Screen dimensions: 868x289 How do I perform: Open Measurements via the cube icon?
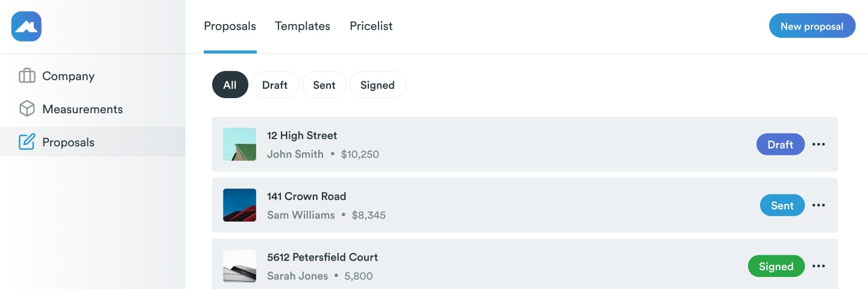[x=27, y=109]
